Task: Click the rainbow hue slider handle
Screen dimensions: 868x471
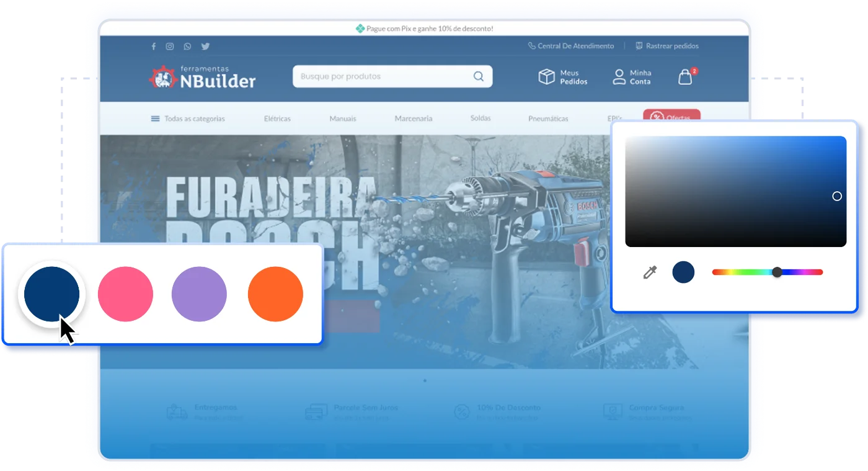Action: (777, 272)
